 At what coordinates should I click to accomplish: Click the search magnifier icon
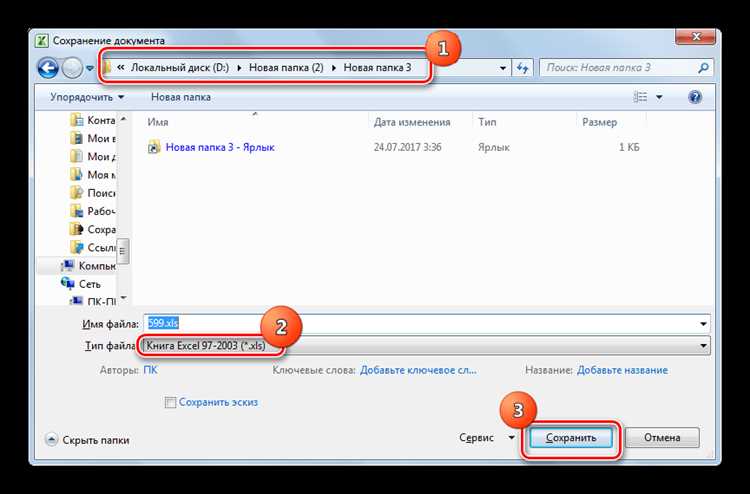coord(703,68)
